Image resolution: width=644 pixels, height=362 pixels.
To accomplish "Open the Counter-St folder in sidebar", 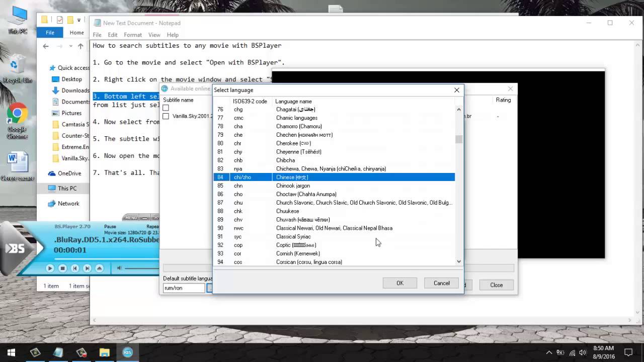I will (71, 136).
